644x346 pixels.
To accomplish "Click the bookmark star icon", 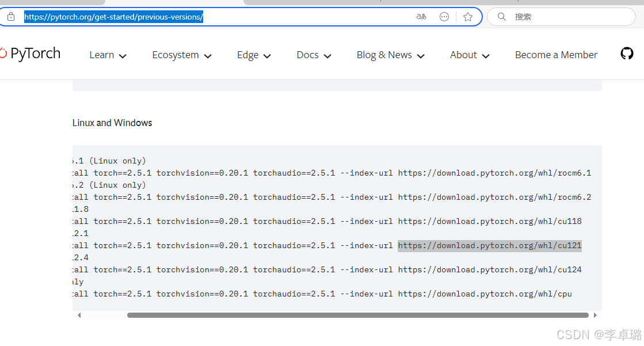I will [468, 17].
